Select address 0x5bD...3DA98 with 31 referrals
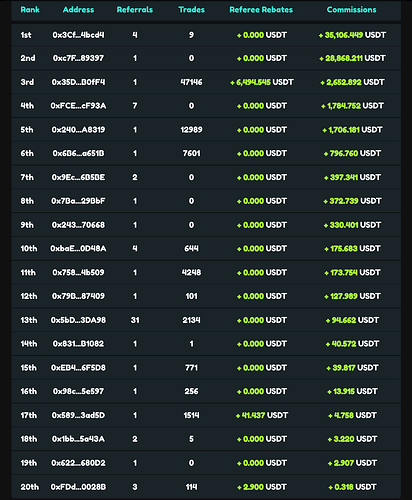The width and height of the screenshot is (412, 500). 78,320
